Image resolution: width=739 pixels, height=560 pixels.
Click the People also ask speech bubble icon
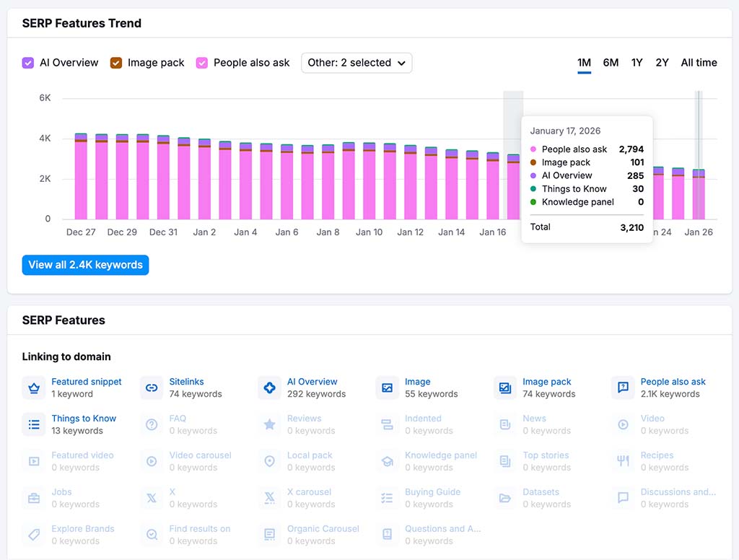pyautogui.click(x=622, y=387)
